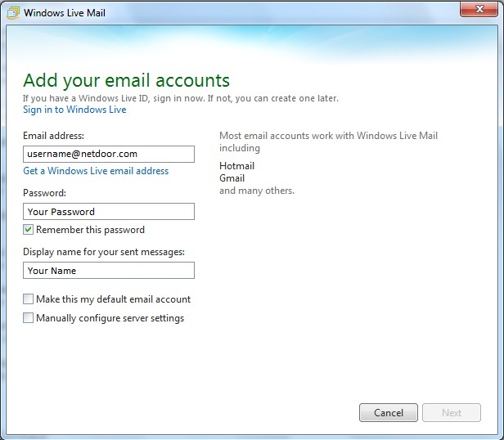Click the Add your email accounts heading
Viewport: 504px width, 440px height.
pyautogui.click(x=126, y=80)
